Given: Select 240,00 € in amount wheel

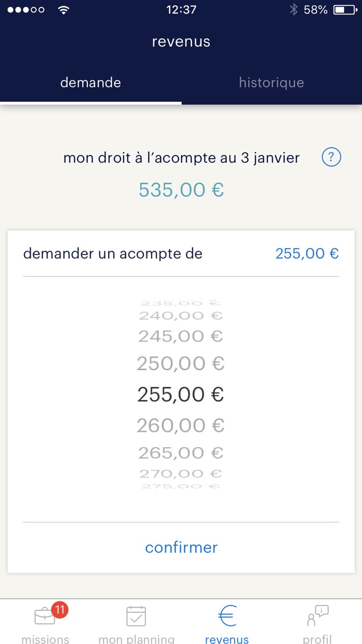Looking at the screenshot, I should click(180, 315).
